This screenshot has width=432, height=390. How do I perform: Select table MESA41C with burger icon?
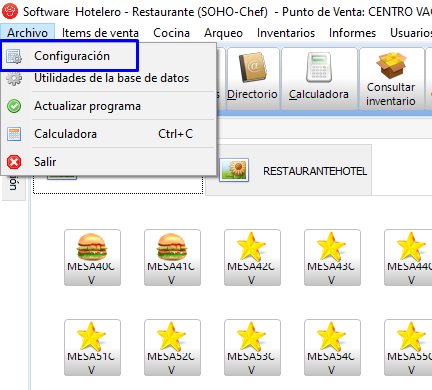[172, 257]
